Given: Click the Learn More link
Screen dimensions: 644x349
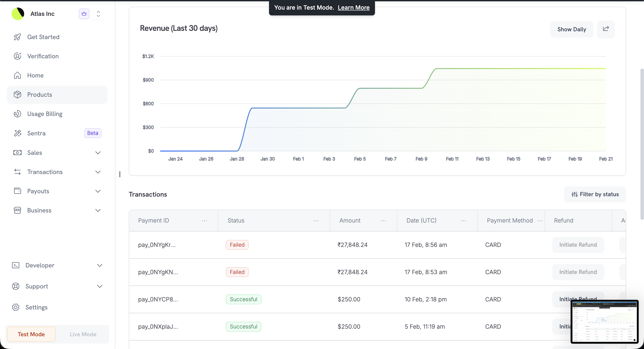Looking at the screenshot, I should (x=354, y=8).
